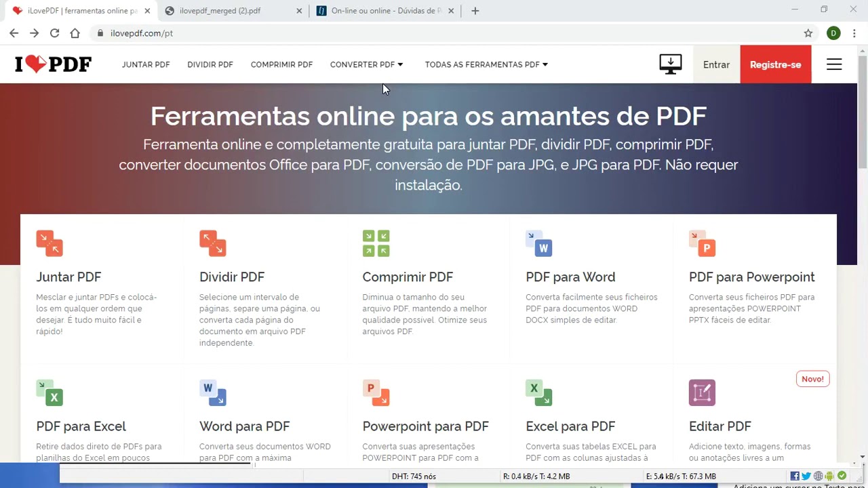Open the Word para PDF tool icon
Screen dimensions: 868x488
click(x=213, y=392)
